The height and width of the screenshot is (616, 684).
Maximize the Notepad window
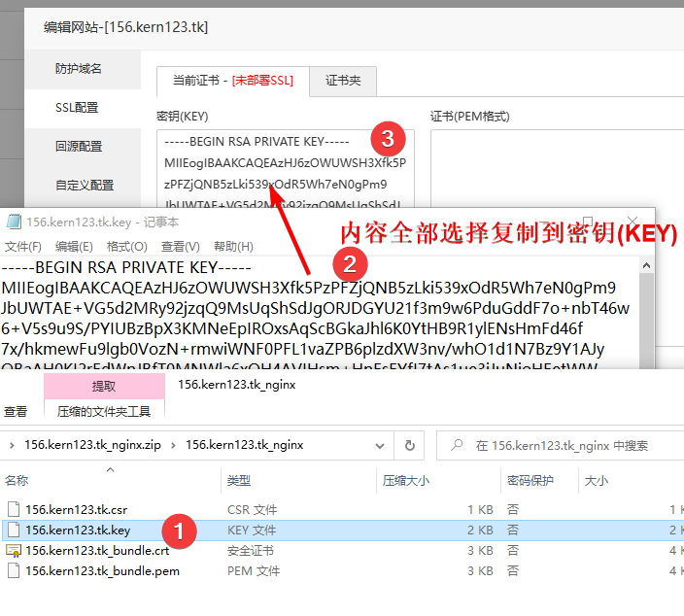click(x=588, y=221)
